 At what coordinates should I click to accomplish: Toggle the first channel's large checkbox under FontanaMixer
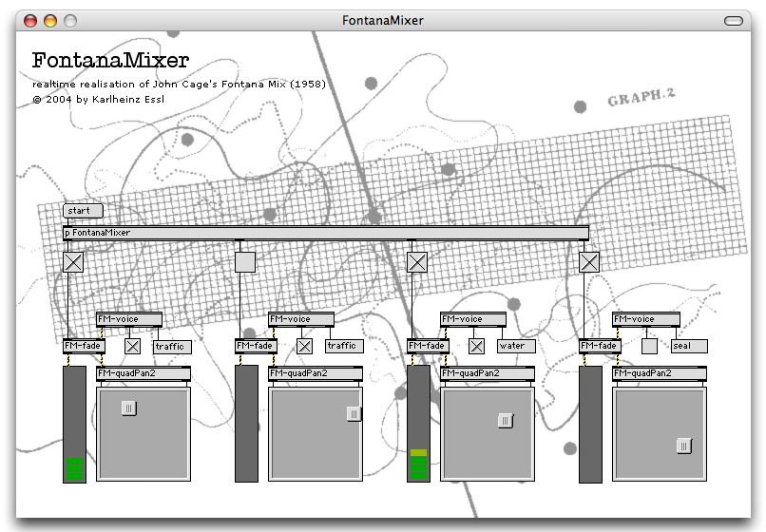click(x=73, y=262)
